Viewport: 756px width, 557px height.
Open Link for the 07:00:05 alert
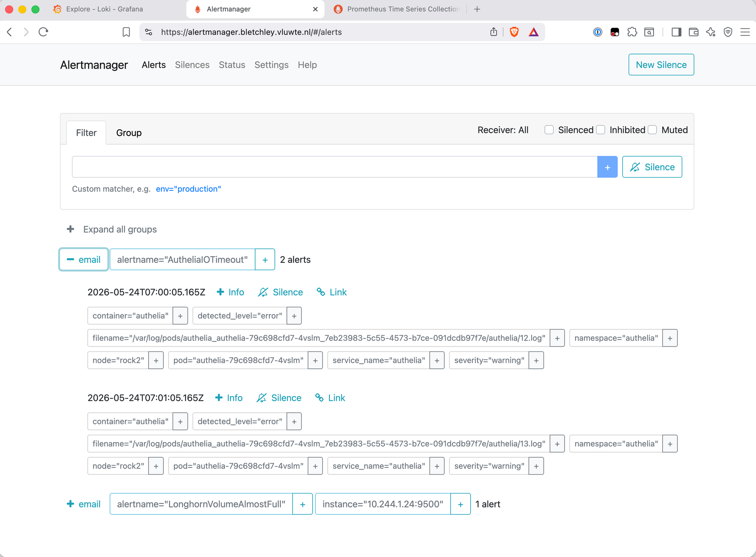332,292
